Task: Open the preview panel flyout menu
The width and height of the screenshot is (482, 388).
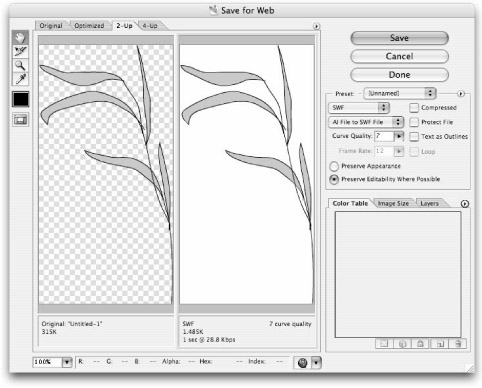Action: click(316, 26)
